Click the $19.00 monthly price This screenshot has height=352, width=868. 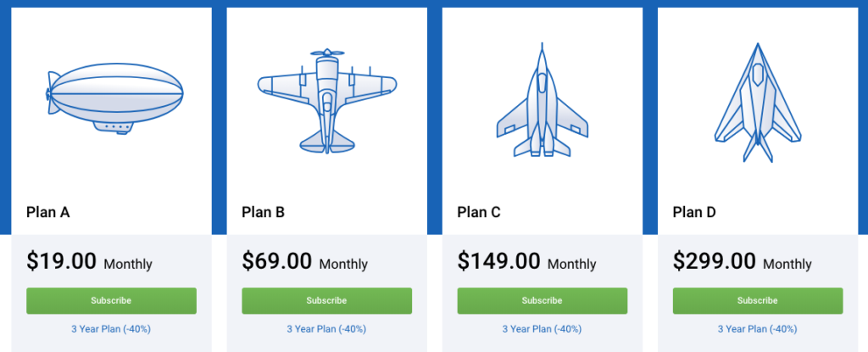point(62,261)
